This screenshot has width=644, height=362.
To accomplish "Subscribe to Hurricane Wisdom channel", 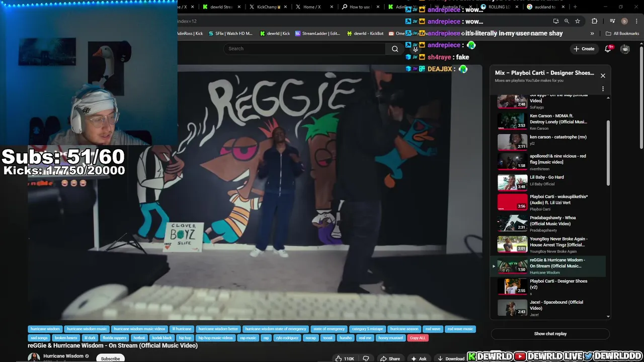I will 110,358.
